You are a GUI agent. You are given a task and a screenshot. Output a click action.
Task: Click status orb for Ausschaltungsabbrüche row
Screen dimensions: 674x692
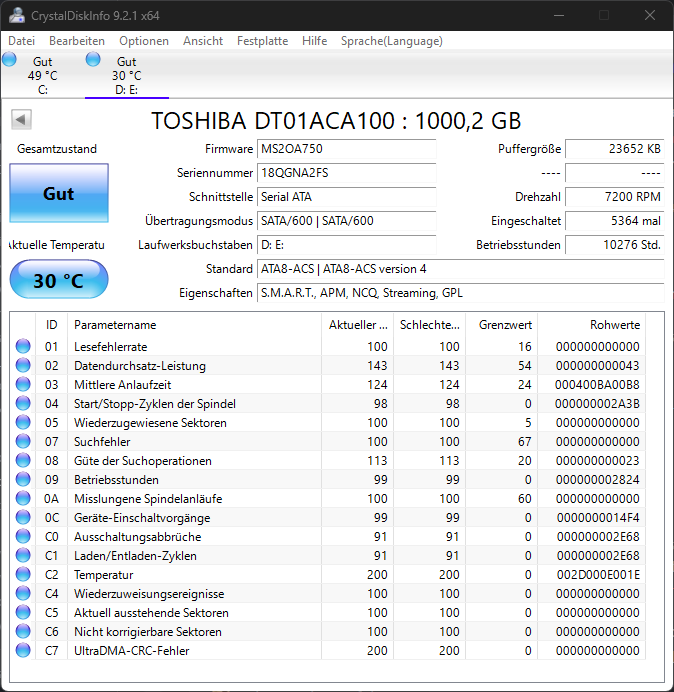coord(23,536)
